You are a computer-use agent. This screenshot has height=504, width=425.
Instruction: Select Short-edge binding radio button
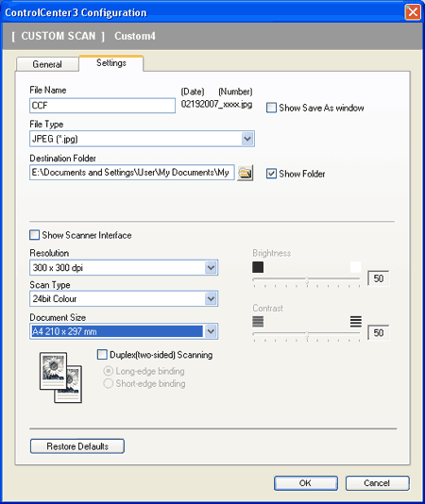point(108,383)
